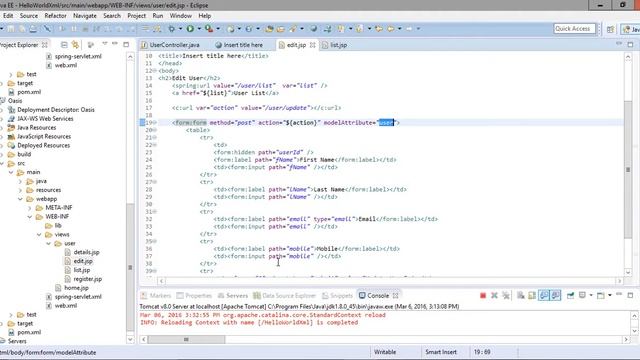Maximize the Console panel

(630, 295)
